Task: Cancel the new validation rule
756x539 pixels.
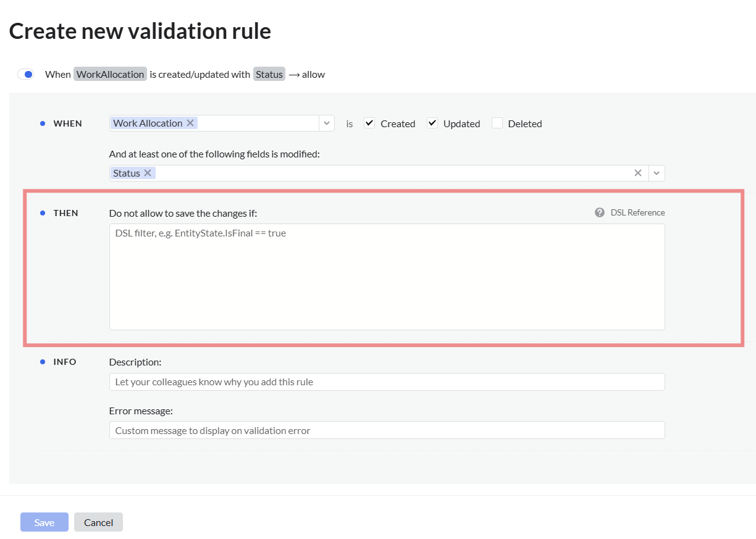Action: click(x=98, y=522)
